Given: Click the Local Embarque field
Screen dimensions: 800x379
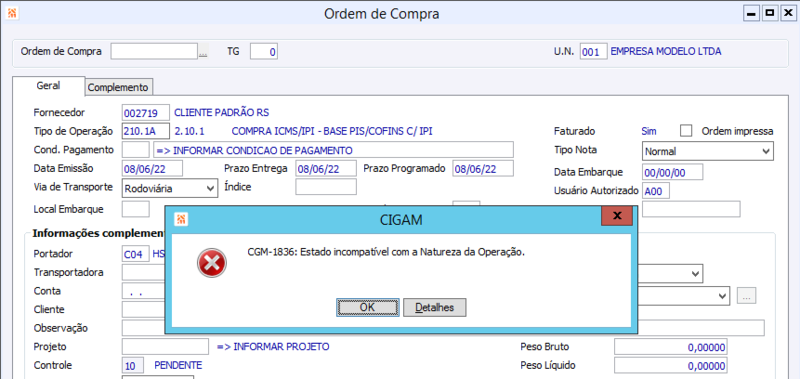Looking at the screenshot, I should pyautogui.click(x=136, y=209).
